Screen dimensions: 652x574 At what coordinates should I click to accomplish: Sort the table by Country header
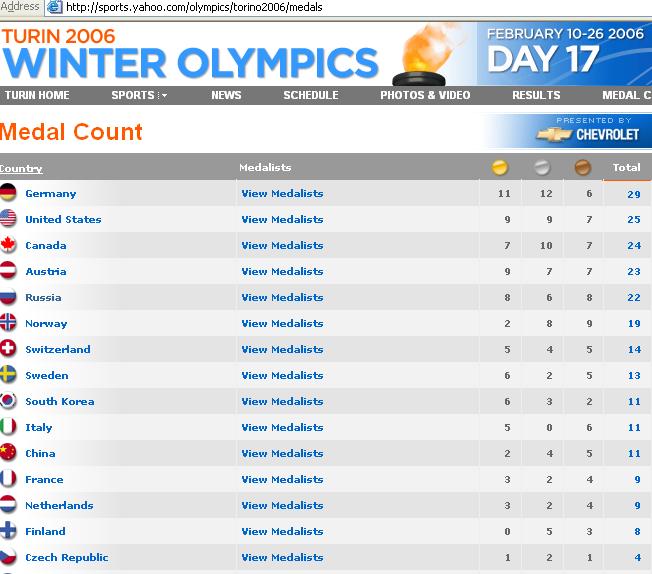coord(21,168)
